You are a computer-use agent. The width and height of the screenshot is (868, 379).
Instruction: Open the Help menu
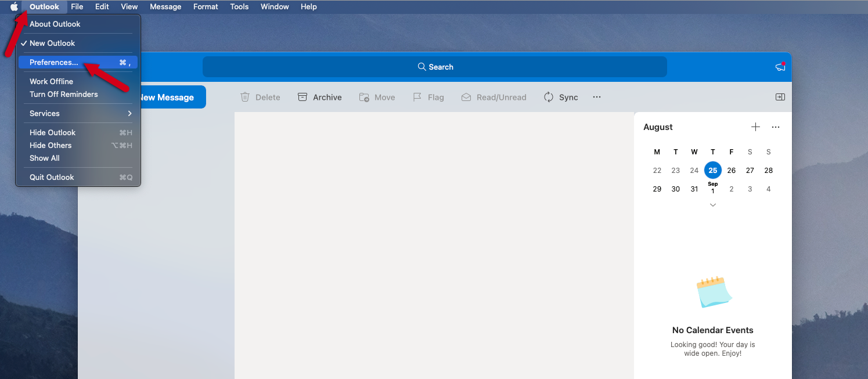point(309,7)
